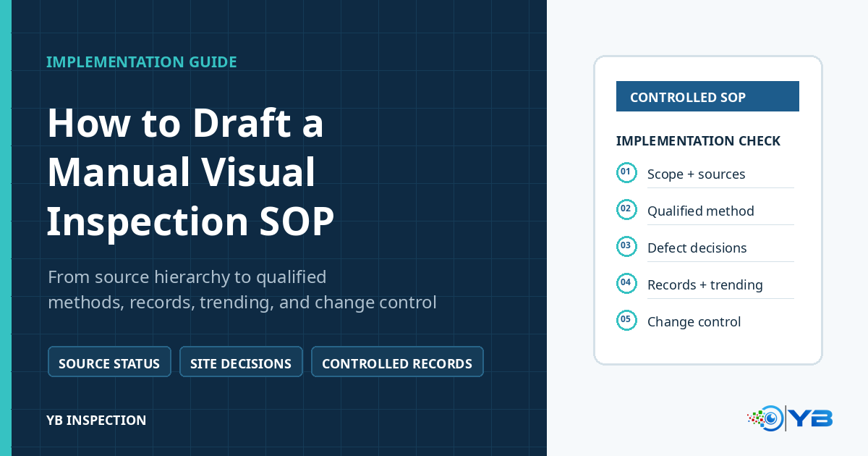Click the IMPLEMENTATION GUIDE label
This screenshot has width=868, height=456.
pyautogui.click(x=142, y=62)
